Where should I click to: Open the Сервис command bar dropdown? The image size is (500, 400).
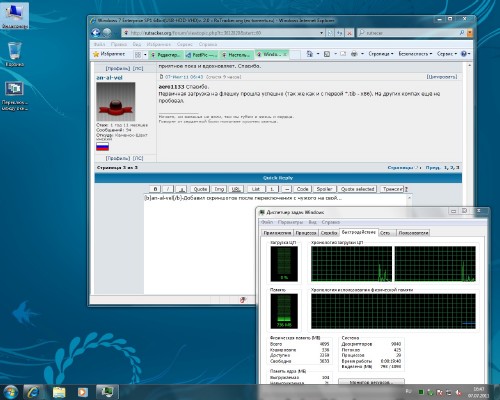(447, 54)
